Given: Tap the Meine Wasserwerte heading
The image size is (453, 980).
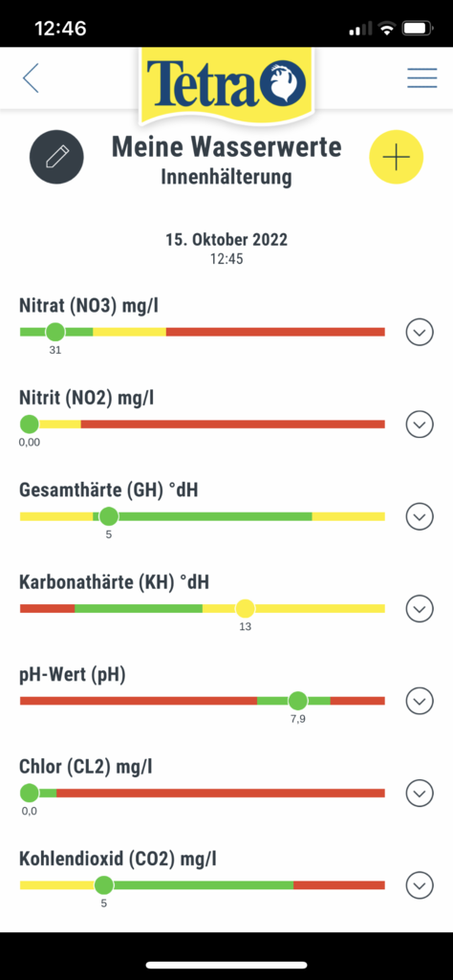Looking at the screenshot, I should tap(226, 147).
